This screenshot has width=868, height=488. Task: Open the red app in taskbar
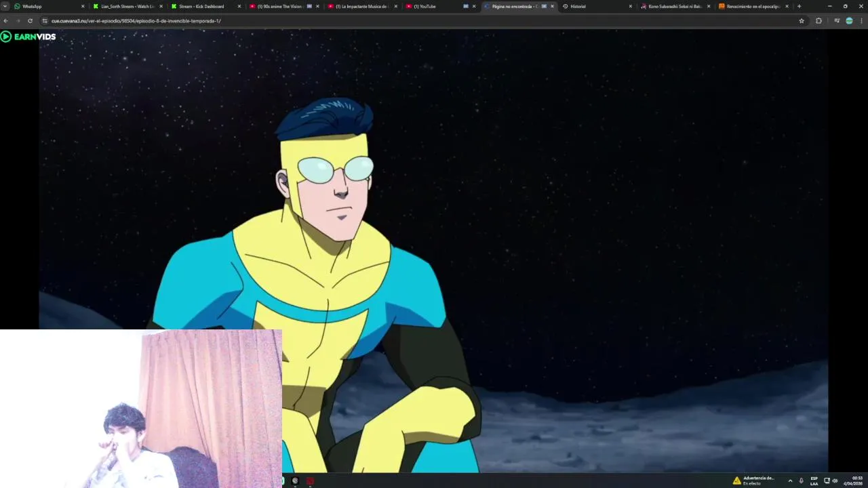[x=310, y=481]
